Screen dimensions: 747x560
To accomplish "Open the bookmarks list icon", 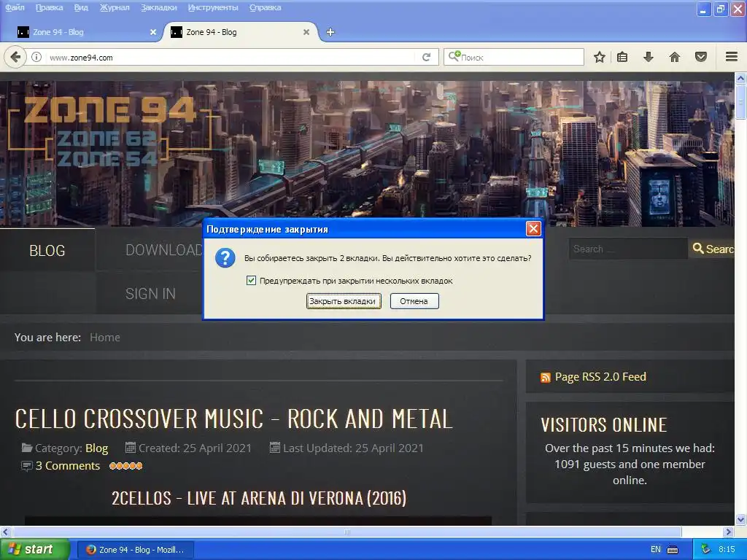I will point(622,57).
